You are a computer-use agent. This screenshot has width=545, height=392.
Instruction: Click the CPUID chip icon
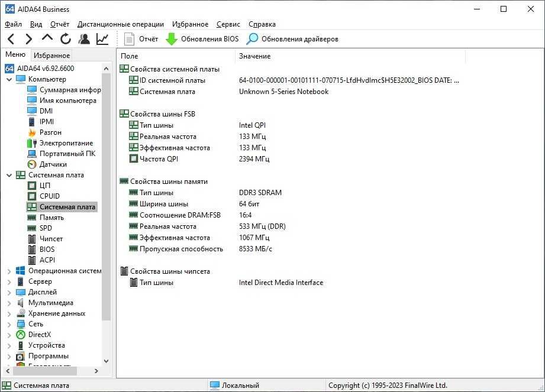click(x=32, y=196)
